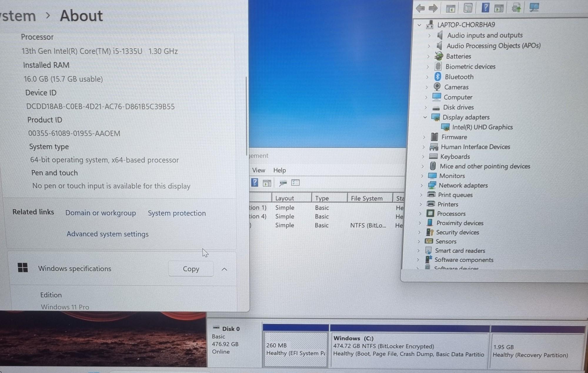This screenshot has height=373, width=588.
Task: Click the Bluetooth icon in the device tree
Action: click(438, 76)
